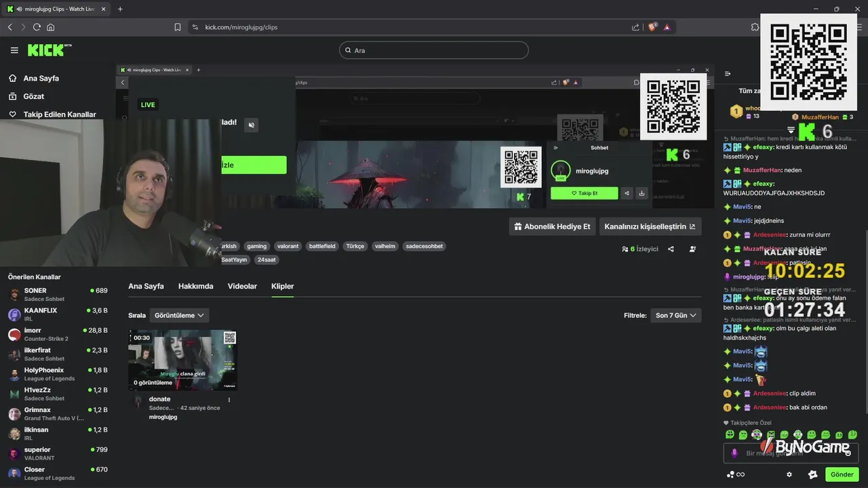
Task: Open SONER channel avatar
Action: pyautogui.click(x=14, y=294)
